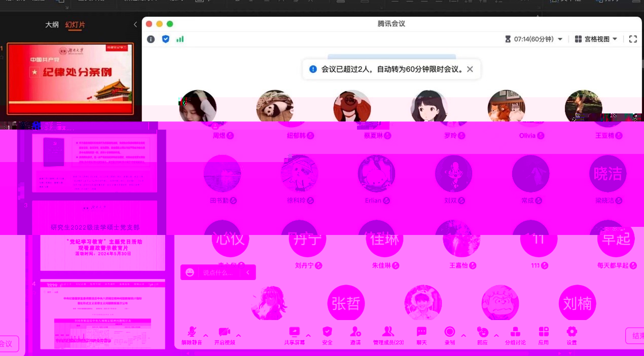Select participant 徐科玲 avatar
The width and height of the screenshot is (644, 356).
tap(299, 173)
